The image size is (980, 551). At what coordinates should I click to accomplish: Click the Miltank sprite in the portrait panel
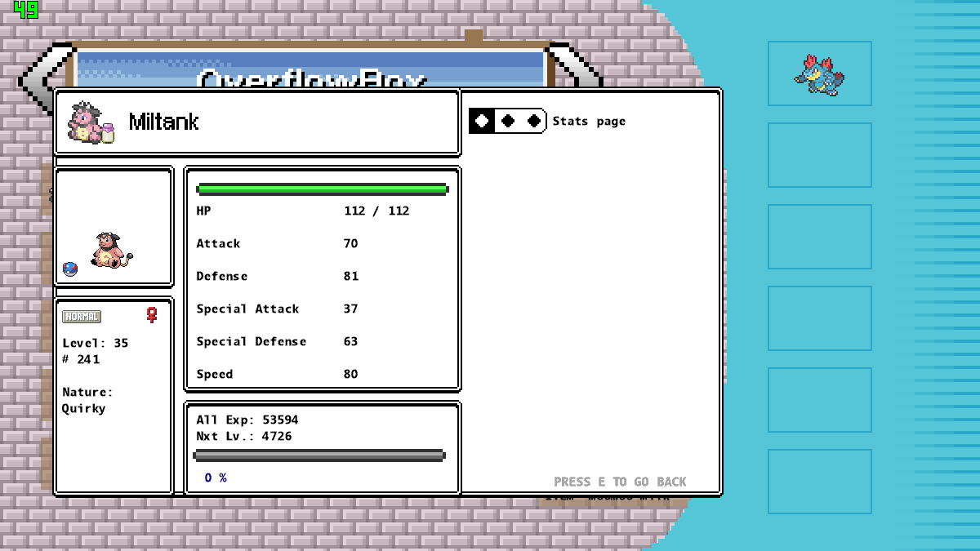point(111,251)
